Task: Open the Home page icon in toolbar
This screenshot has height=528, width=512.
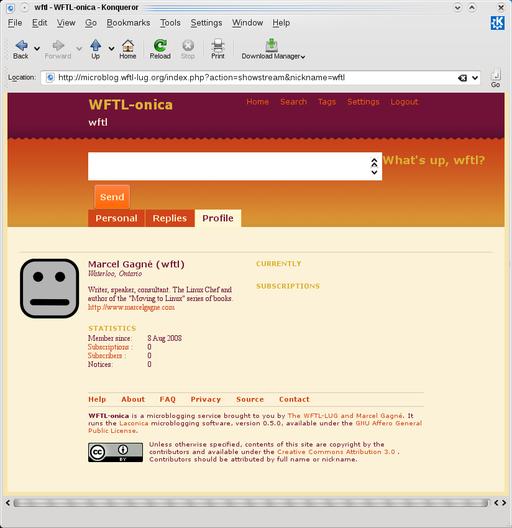Action: tap(128, 45)
